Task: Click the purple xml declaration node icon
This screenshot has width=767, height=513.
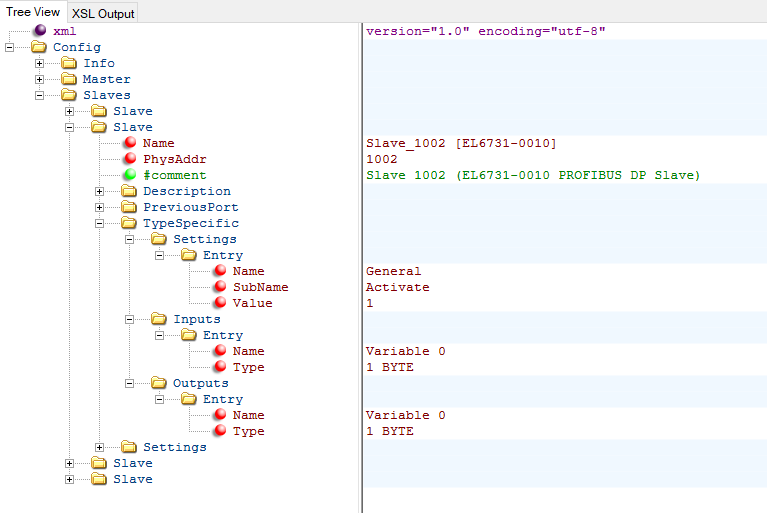Action: point(39,31)
